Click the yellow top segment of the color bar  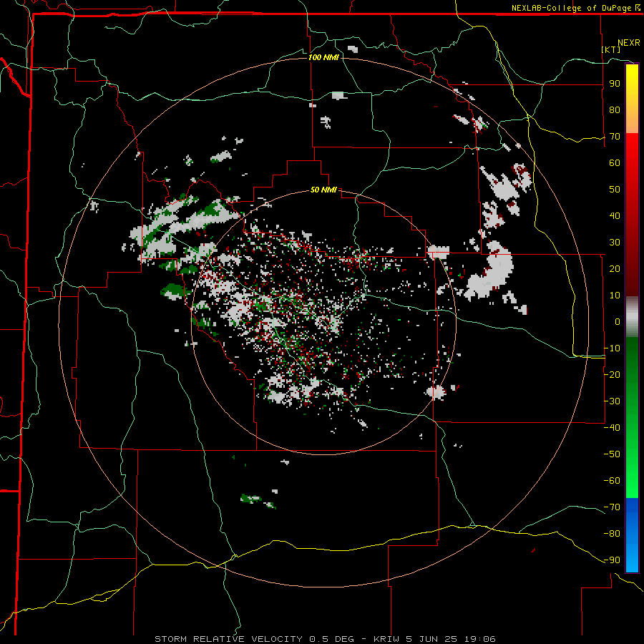pos(632,99)
